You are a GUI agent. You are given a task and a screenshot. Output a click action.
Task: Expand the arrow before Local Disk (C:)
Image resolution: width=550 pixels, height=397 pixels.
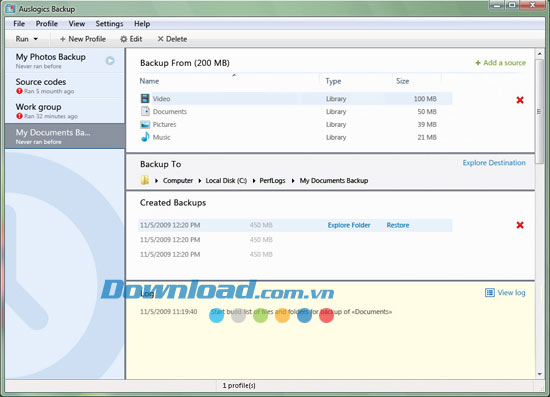(200, 181)
